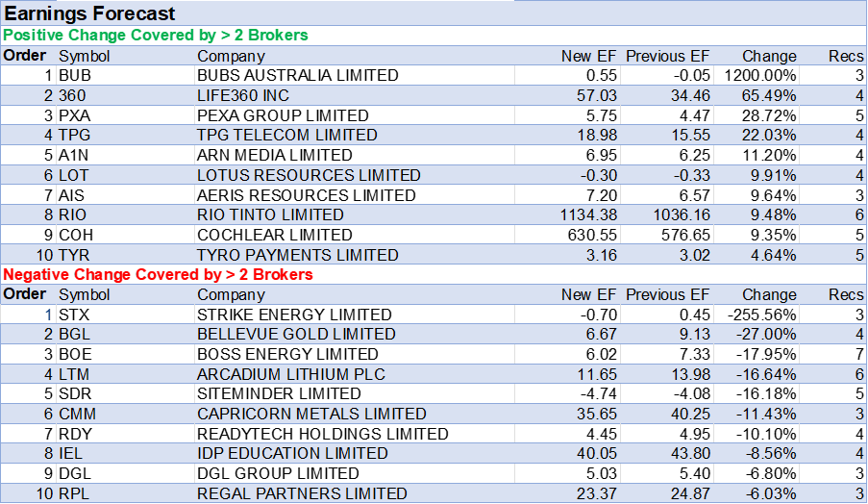Image resolution: width=868 pixels, height=504 pixels.
Task: Select the Positive Change Covered header
Action: click(x=156, y=35)
